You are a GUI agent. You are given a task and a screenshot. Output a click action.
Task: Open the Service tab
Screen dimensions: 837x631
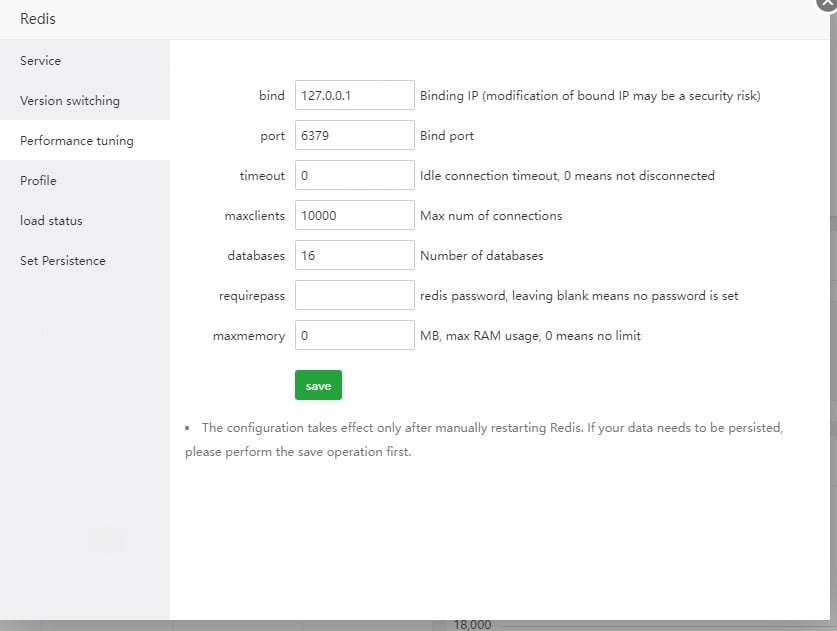coord(40,61)
